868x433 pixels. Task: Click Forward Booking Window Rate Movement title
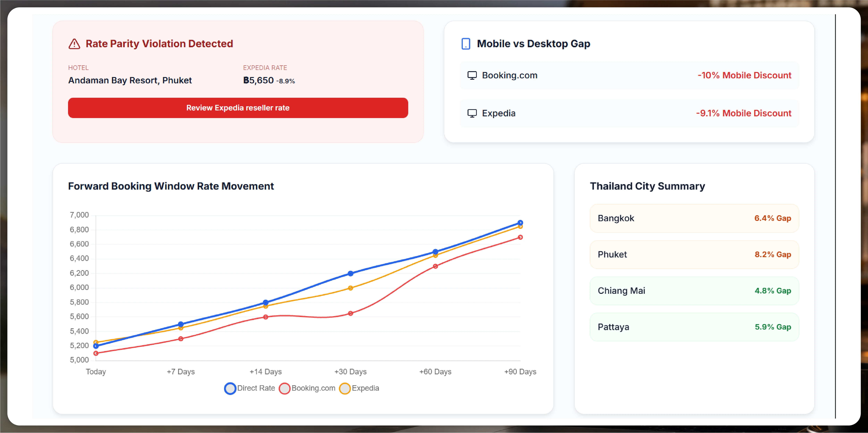coord(171,186)
